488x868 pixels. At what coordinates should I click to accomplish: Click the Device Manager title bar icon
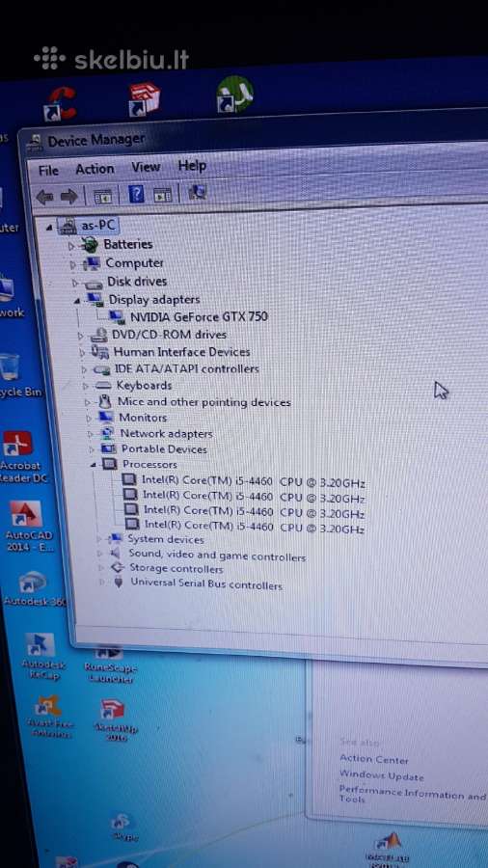(x=35, y=143)
